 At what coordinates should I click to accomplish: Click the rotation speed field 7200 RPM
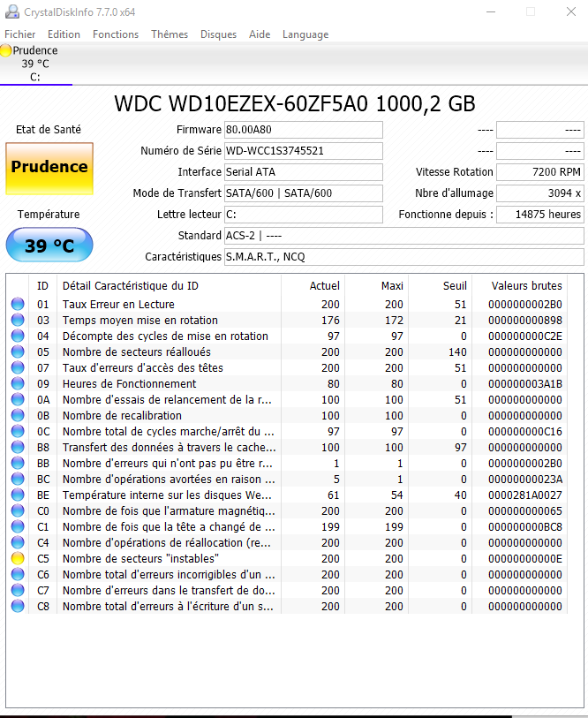540,171
